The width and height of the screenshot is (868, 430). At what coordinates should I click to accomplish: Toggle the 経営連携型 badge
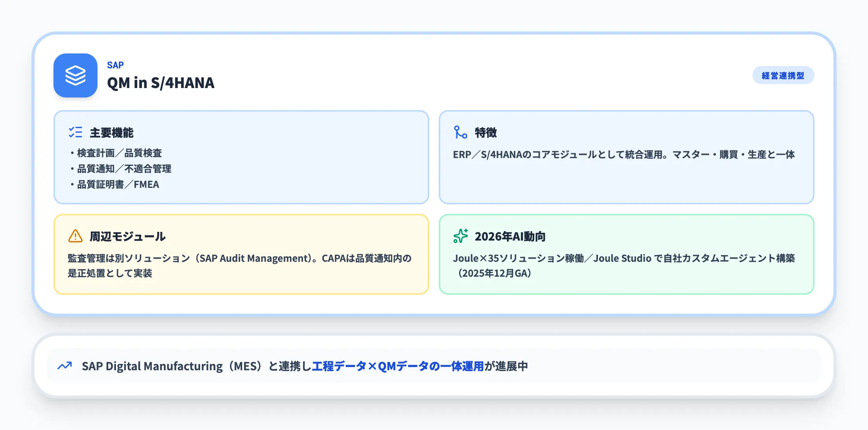click(x=783, y=75)
